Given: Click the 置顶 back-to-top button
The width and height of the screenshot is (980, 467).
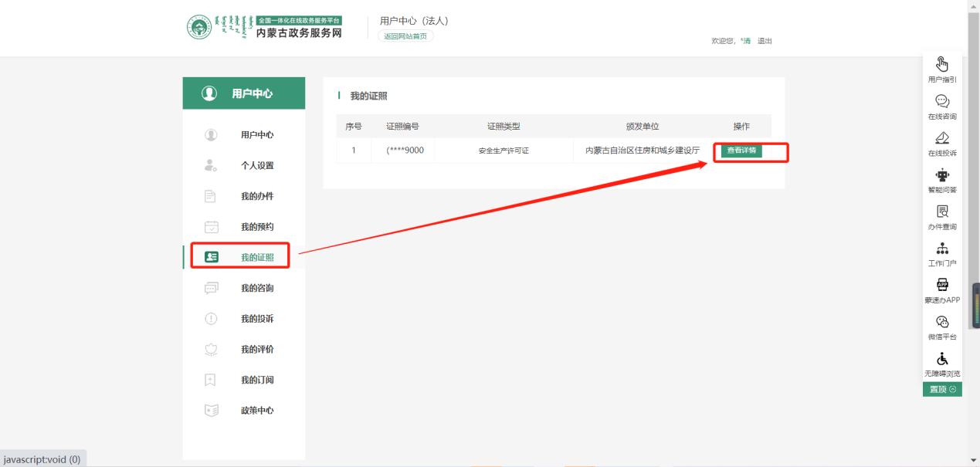Looking at the screenshot, I should point(942,389).
